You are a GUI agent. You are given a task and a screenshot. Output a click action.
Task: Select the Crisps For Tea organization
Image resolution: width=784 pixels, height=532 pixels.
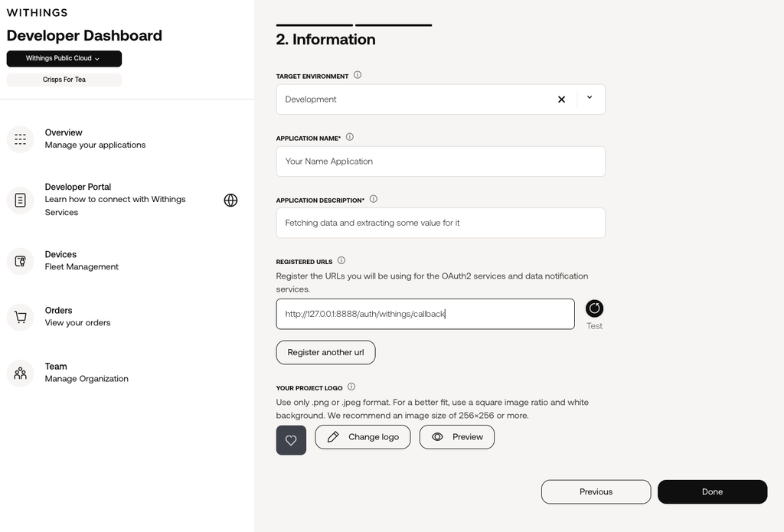coord(64,80)
